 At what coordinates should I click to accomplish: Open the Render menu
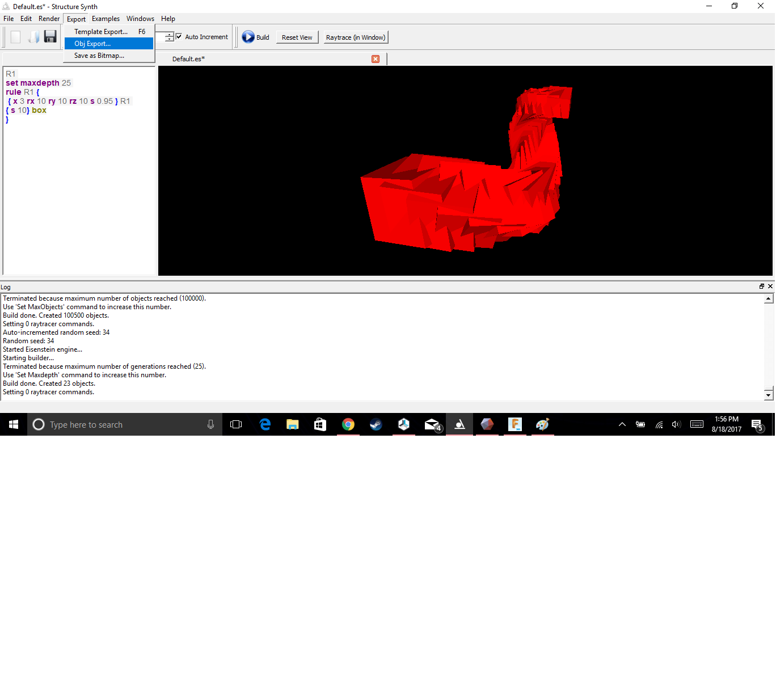click(x=49, y=19)
